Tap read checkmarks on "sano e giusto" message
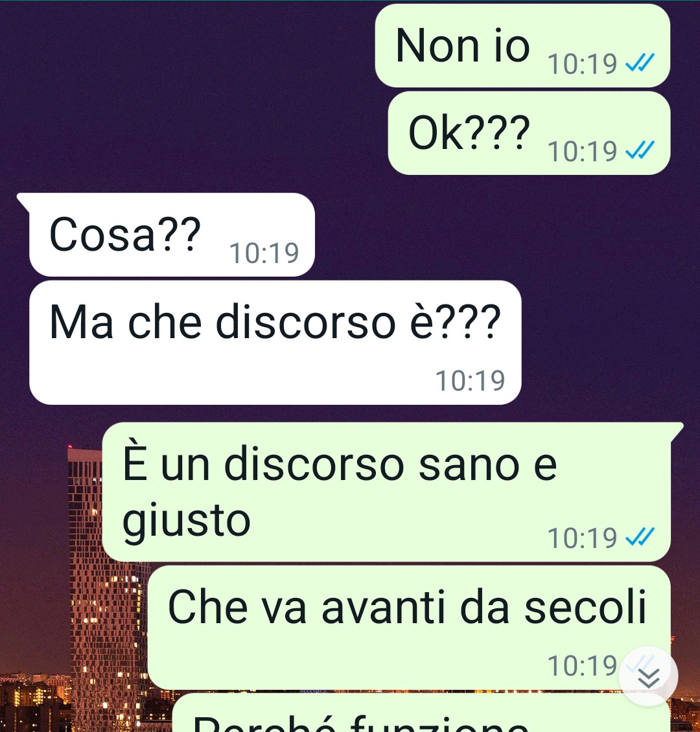The width and height of the screenshot is (700, 732). 640,536
